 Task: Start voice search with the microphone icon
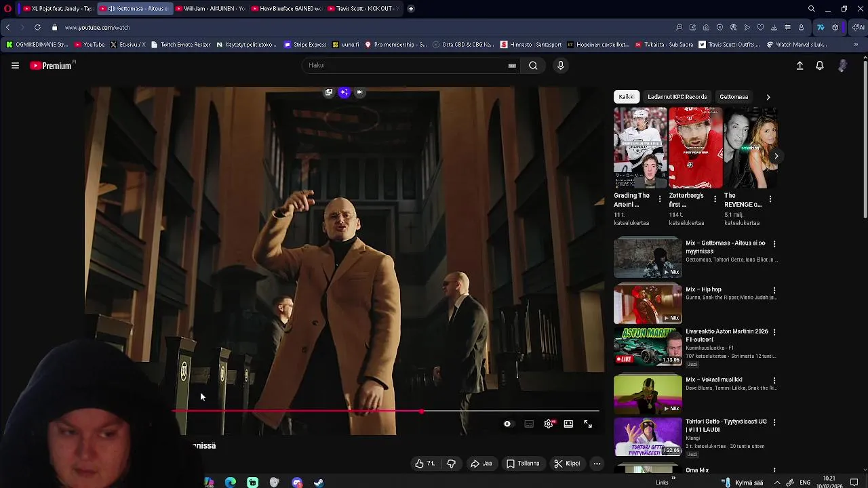560,66
